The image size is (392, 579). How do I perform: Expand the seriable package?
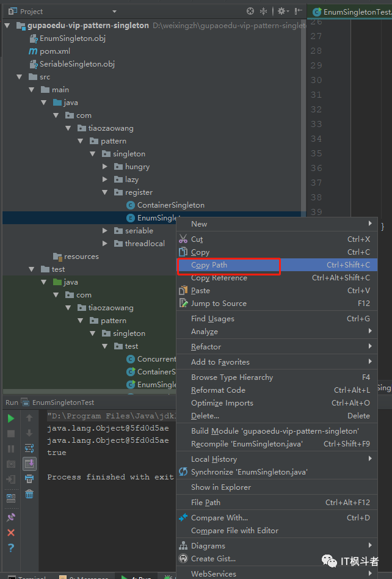coord(105,231)
